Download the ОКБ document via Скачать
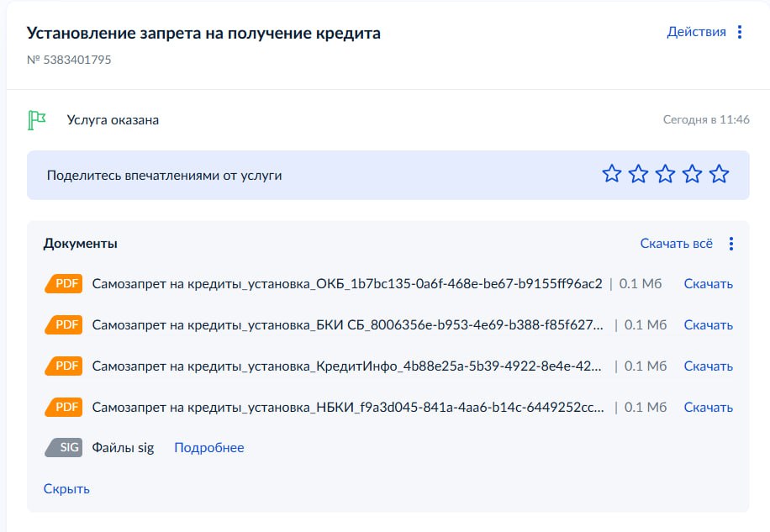770x532 pixels. click(708, 284)
